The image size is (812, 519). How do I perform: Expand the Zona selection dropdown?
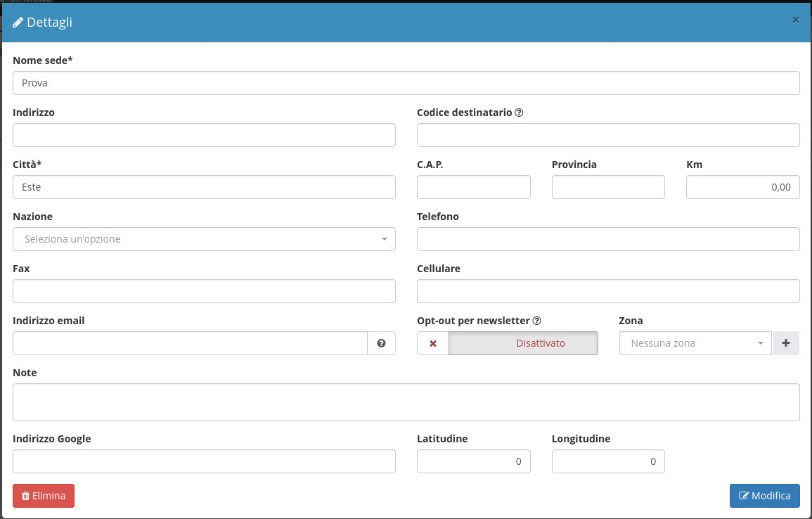click(695, 343)
